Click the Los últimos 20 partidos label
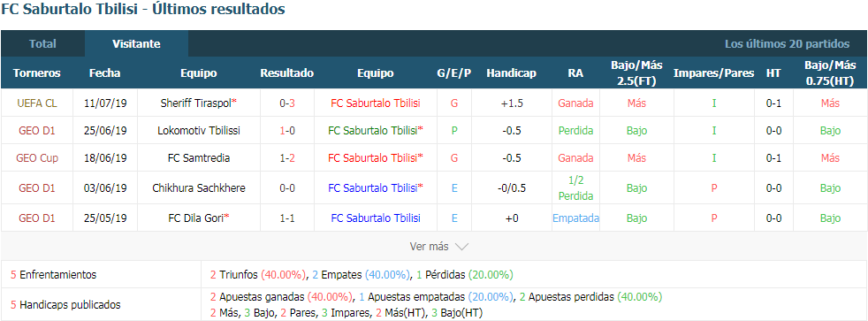The width and height of the screenshot is (868, 321). coord(788,43)
